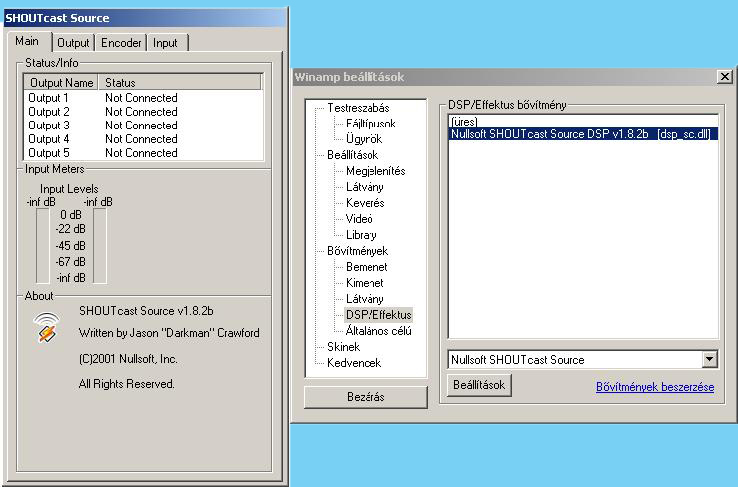Click the Output Name column header
Screen dimensions: 738x487
click(x=61, y=82)
